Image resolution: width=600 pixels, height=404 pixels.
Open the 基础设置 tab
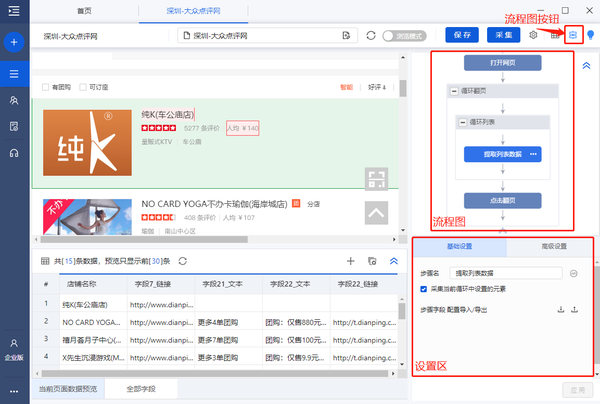click(x=460, y=246)
